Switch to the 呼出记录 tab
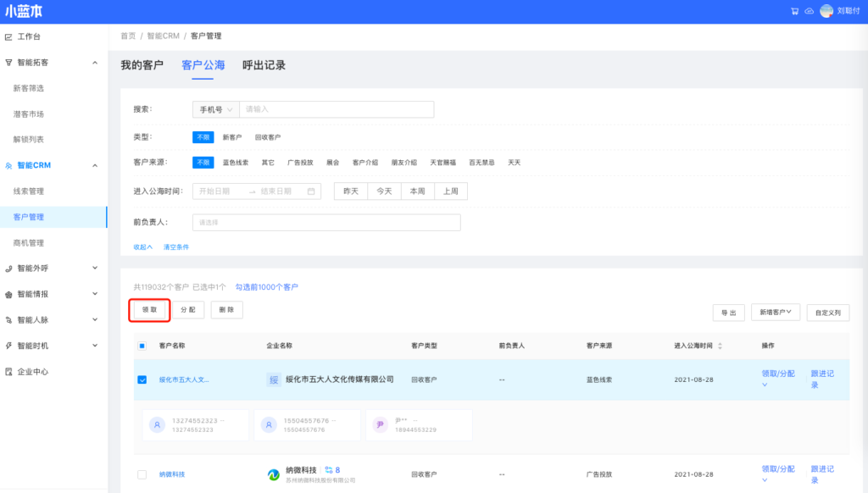The height and width of the screenshot is (493, 868). (264, 65)
